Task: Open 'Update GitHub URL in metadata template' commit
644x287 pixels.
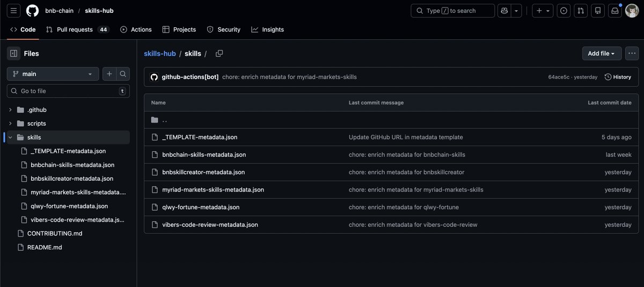Action: click(x=406, y=137)
